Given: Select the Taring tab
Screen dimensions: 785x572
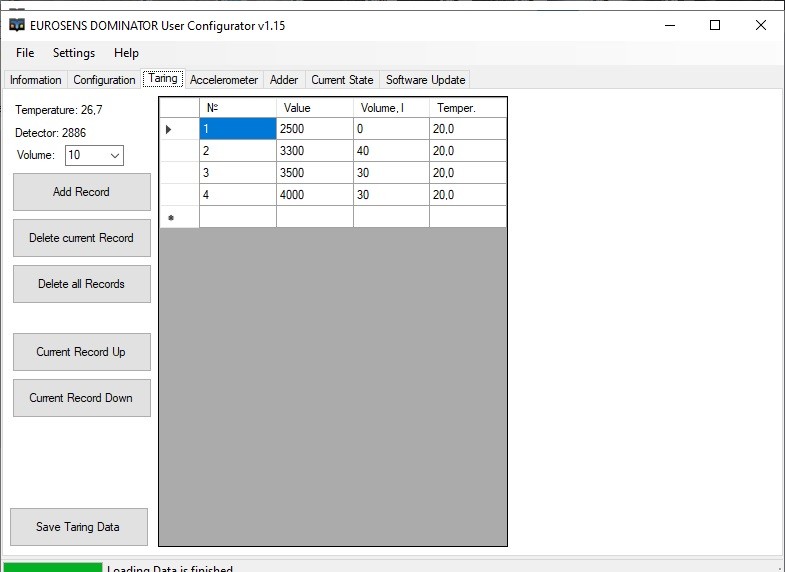Looking at the screenshot, I should [163, 79].
